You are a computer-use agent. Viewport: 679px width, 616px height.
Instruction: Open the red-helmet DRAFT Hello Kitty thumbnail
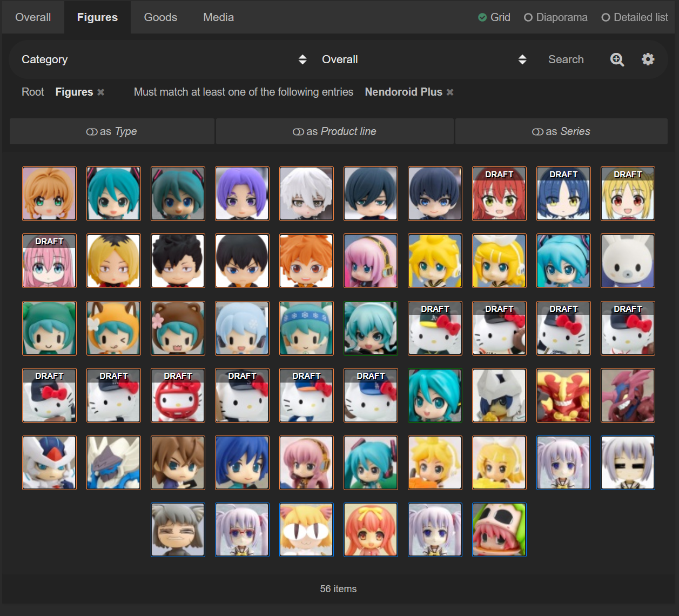tap(178, 395)
